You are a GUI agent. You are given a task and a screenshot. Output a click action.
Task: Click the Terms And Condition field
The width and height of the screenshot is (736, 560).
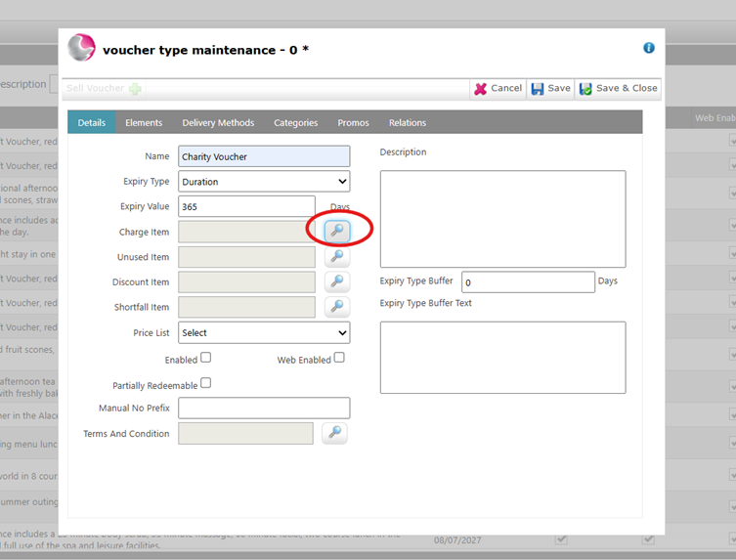[x=245, y=433]
